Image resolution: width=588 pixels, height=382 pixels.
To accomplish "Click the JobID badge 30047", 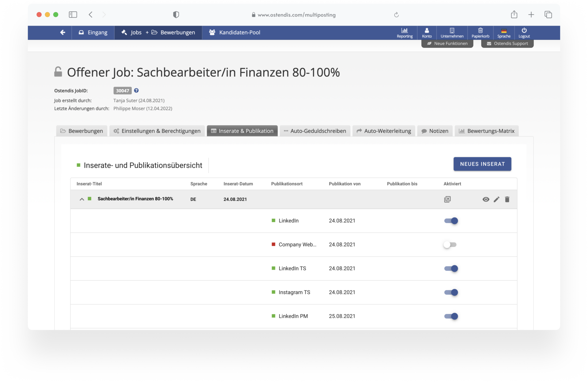I will (123, 90).
